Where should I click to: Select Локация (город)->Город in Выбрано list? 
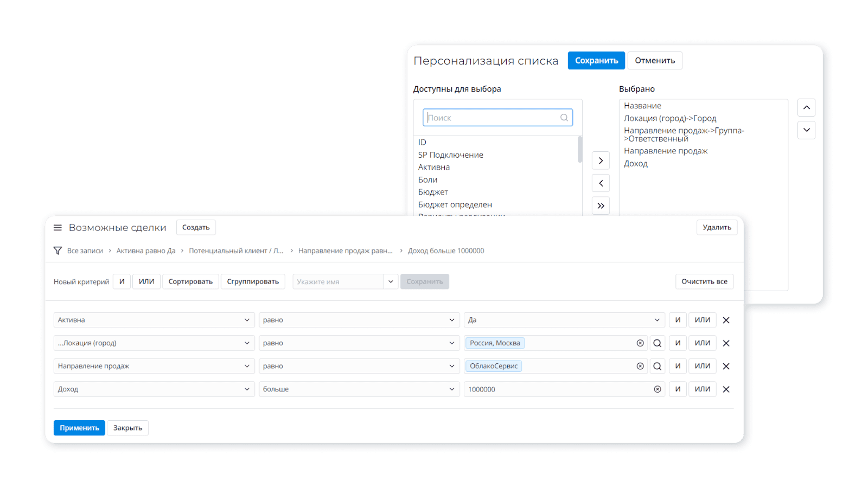tap(670, 118)
